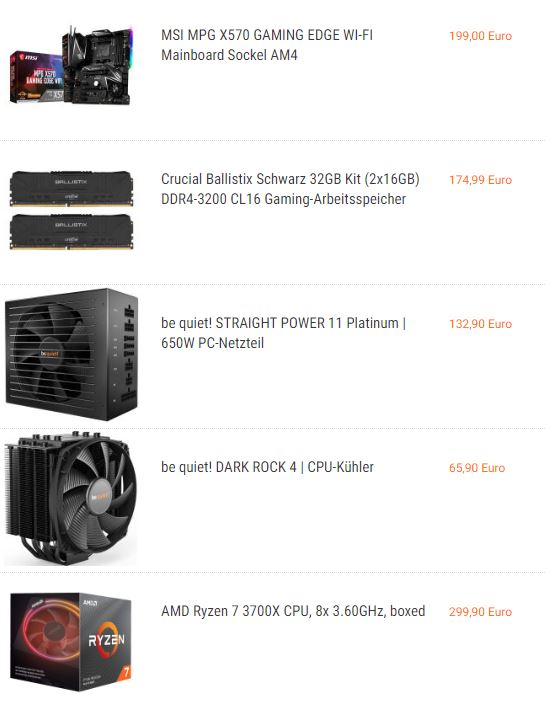The height and width of the screenshot is (711, 545).
Task: Click the '650W PC-Netzteil' text line
Action: tap(212, 343)
